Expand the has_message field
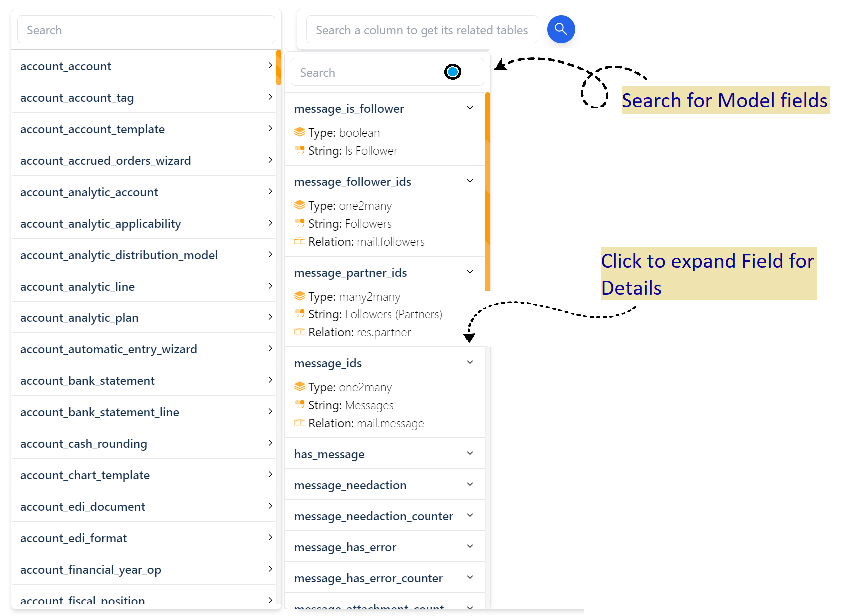 coord(469,454)
